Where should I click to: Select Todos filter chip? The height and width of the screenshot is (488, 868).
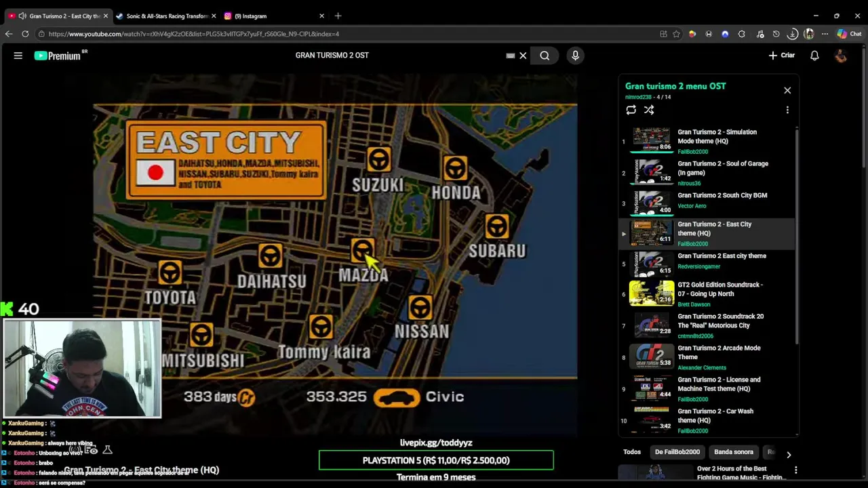click(632, 452)
